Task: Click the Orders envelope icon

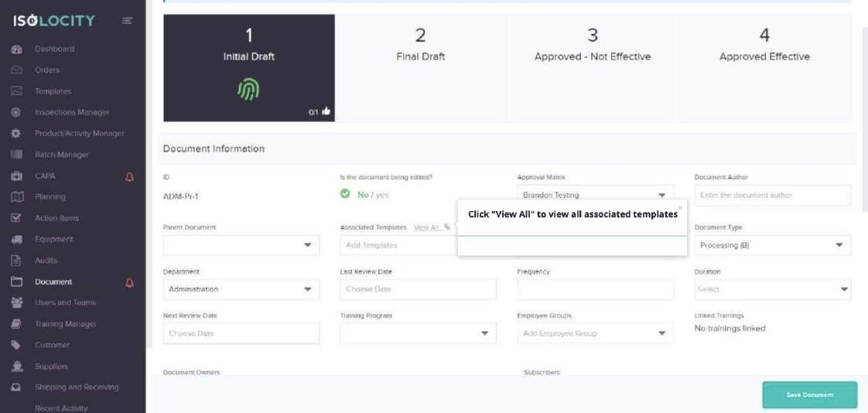Action: click(16, 70)
